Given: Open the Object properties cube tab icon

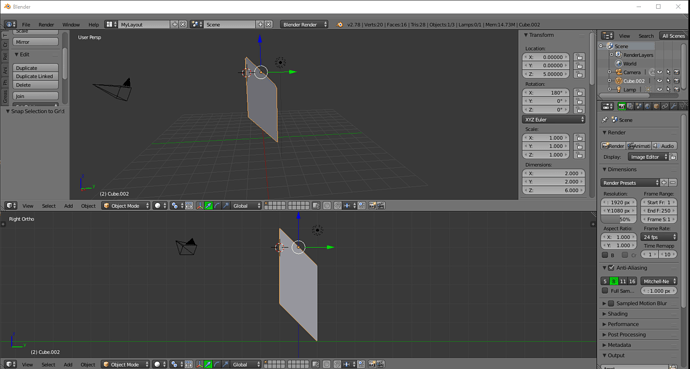Looking at the screenshot, I should [x=656, y=106].
